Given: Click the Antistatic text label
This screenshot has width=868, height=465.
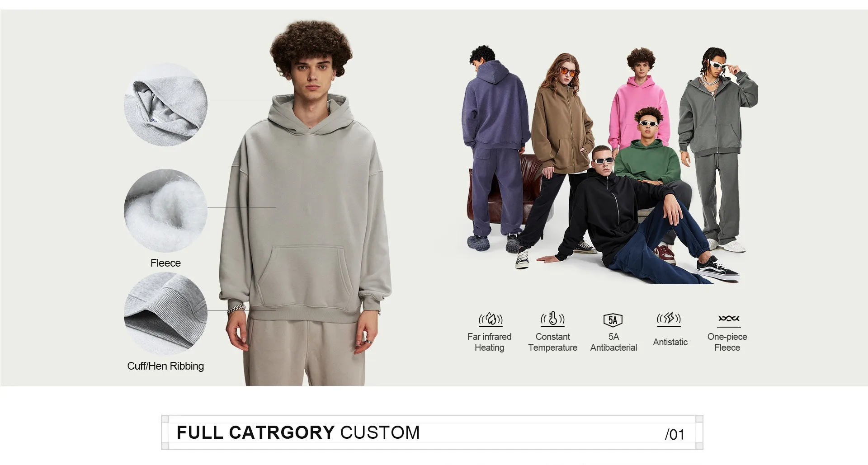Looking at the screenshot, I should pyautogui.click(x=670, y=342).
